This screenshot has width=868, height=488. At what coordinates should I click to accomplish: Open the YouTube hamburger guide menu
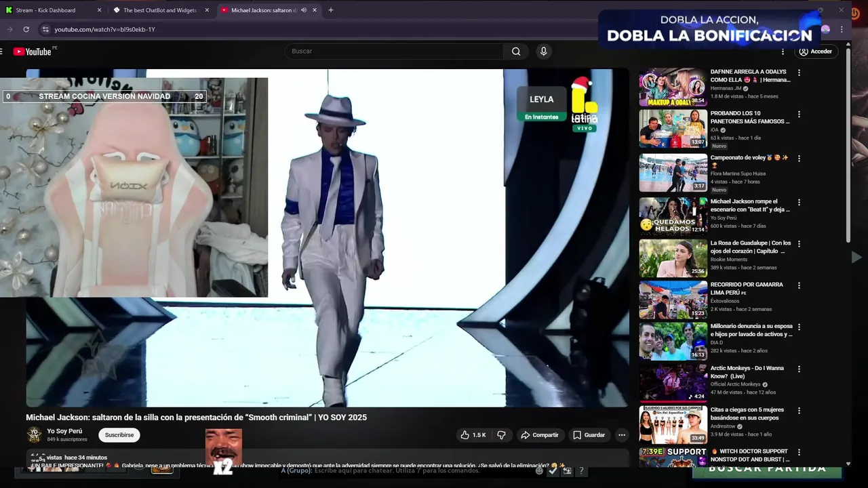click(x=1, y=52)
